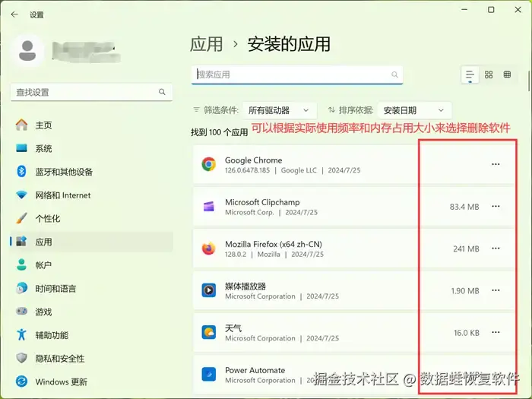The width and height of the screenshot is (532, 399).
Task: Click the 媒体播放器 app icon
Action: click(209, 290)
